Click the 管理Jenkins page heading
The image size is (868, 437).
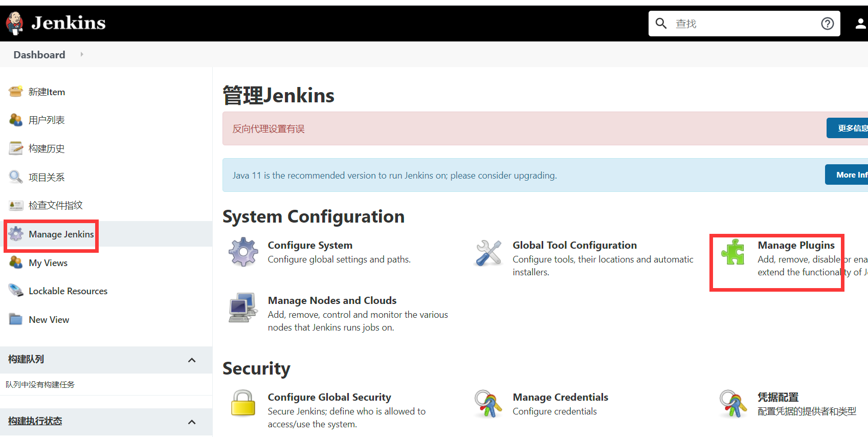tap(279, 96)
